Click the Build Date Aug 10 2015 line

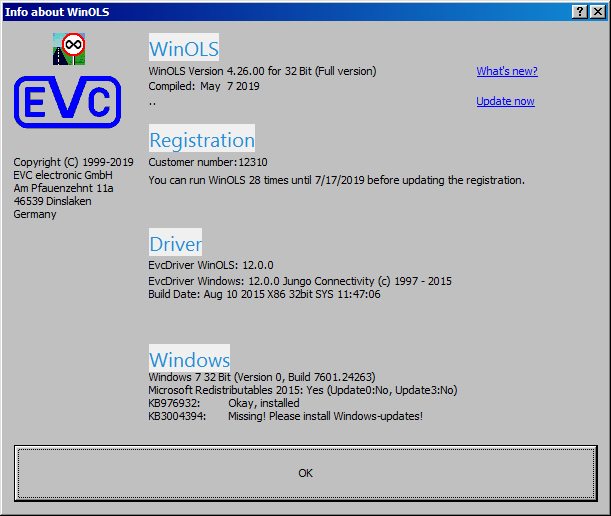click(x=264, y=294)
